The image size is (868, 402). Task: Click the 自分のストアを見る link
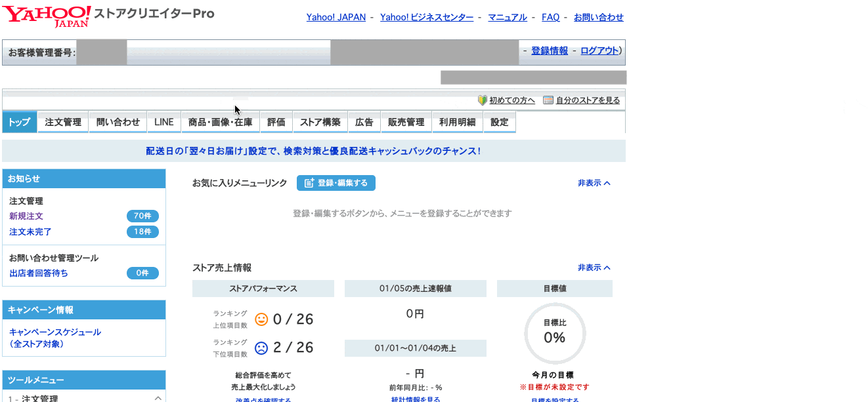click(x=588, y=100)
